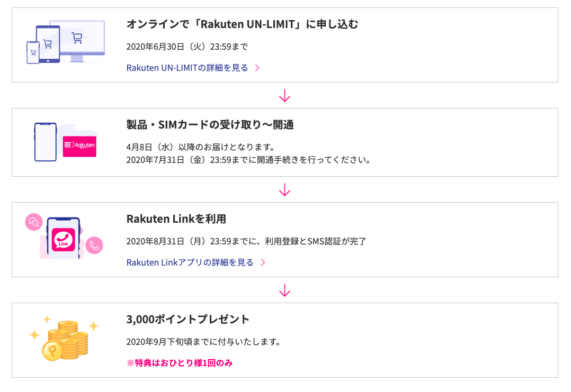This screenshot has height=392, width=571.
Task: Click the June 30, 2020 application deadline text
Action: (x=187, y=47)
